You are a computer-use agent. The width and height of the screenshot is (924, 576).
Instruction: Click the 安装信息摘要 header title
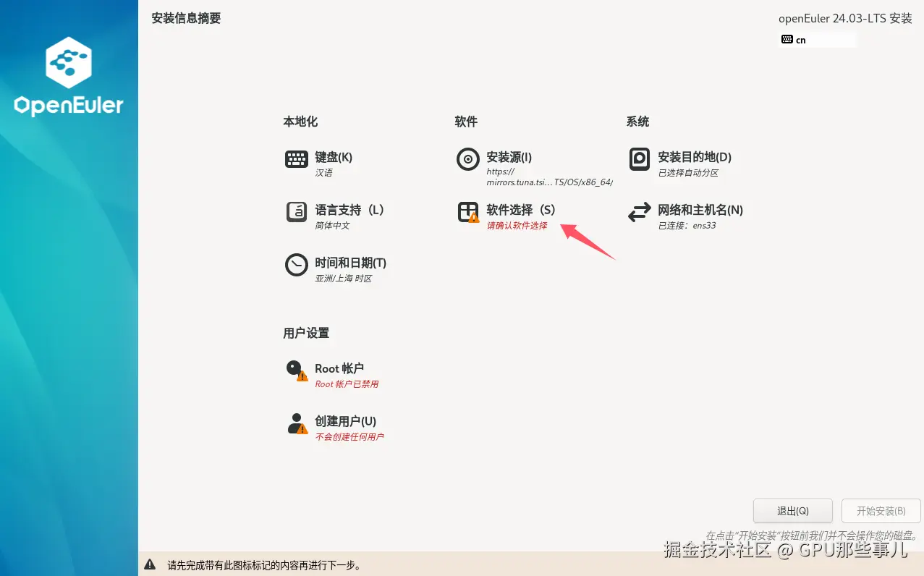186,18
